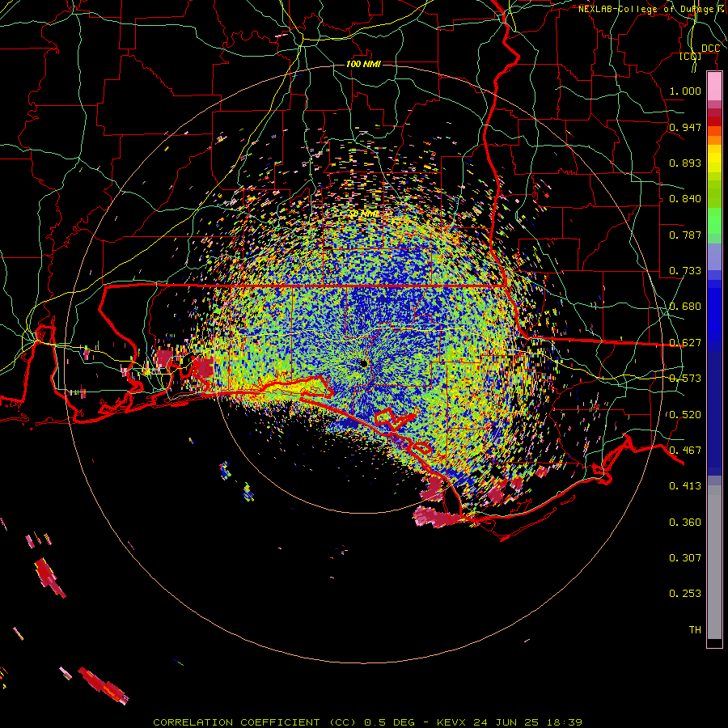Click the TH threshold label on the scale
Viewport: 728px width, 728px height.
695,630
